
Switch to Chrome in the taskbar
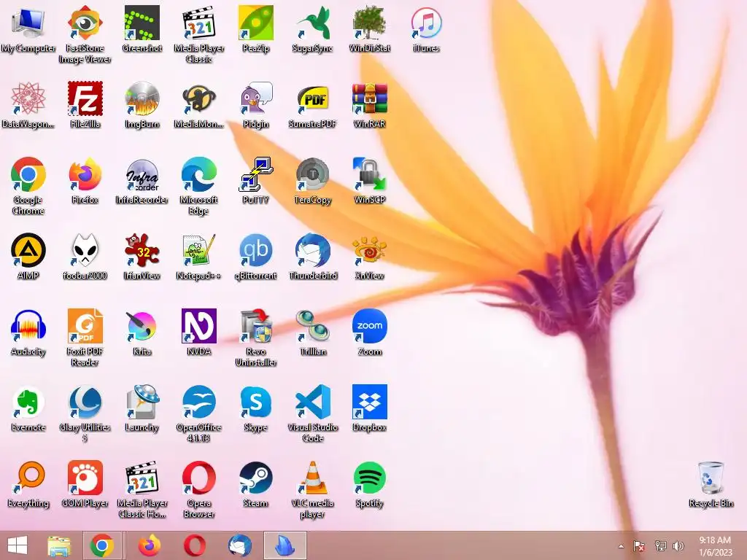pos(102,545)
